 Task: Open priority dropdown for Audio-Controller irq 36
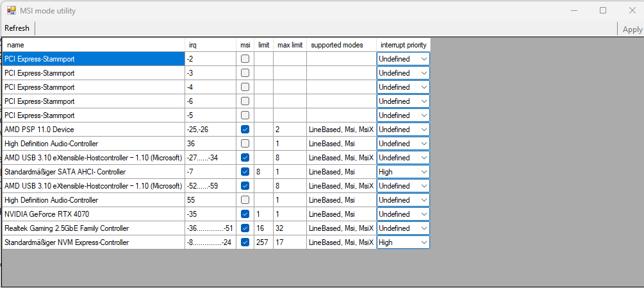pos(403,144)
